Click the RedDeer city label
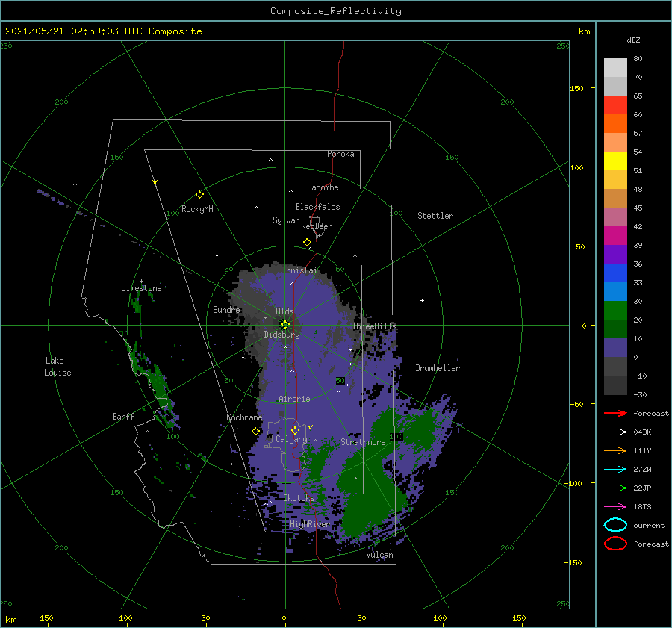This screenshot has width=672, height=628. coord(317,226)
